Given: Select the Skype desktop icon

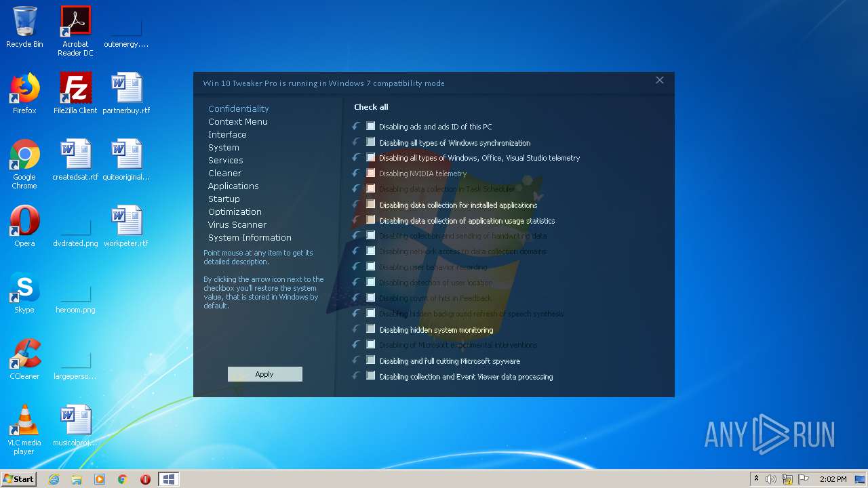Looking at the screenshot, I should (x=24, y=293).
